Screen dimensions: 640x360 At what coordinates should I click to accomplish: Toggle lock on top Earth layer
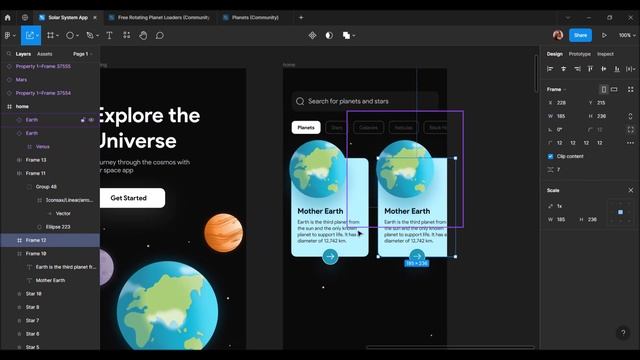tap(83, 120)
